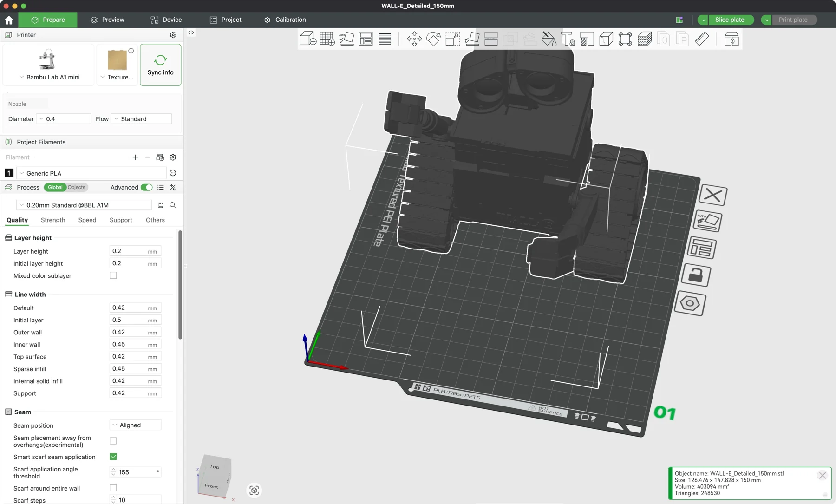Screen dimensions: 836x504
Task: Switch to the Preview tab
Action: tap(107, 20)
